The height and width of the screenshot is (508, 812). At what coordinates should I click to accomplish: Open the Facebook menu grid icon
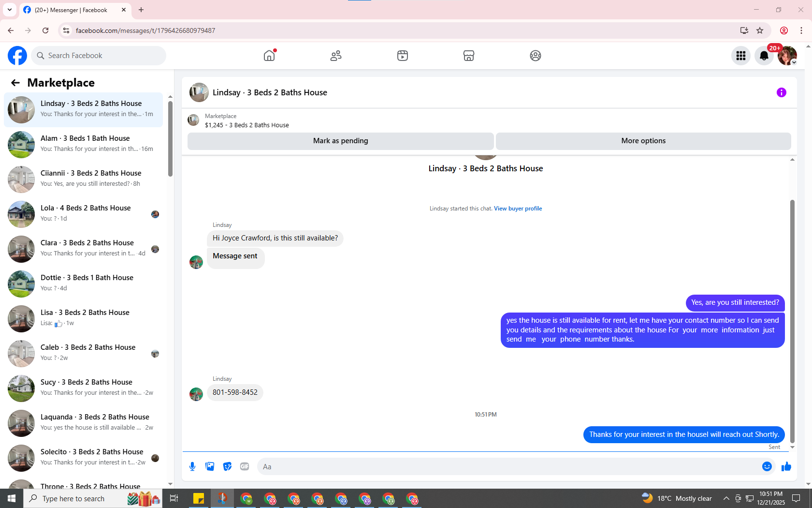[741, 56]
